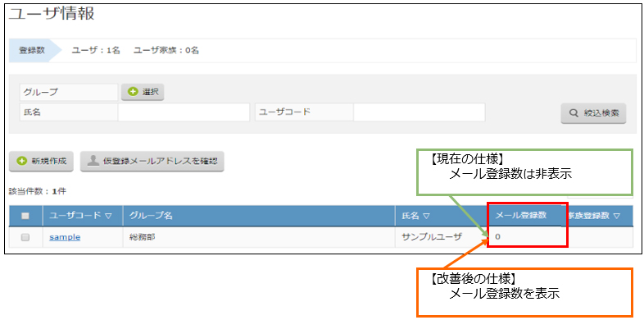
Task: Click the magnifier icon on 絞込検索
Action: click(x=574, y=113)
